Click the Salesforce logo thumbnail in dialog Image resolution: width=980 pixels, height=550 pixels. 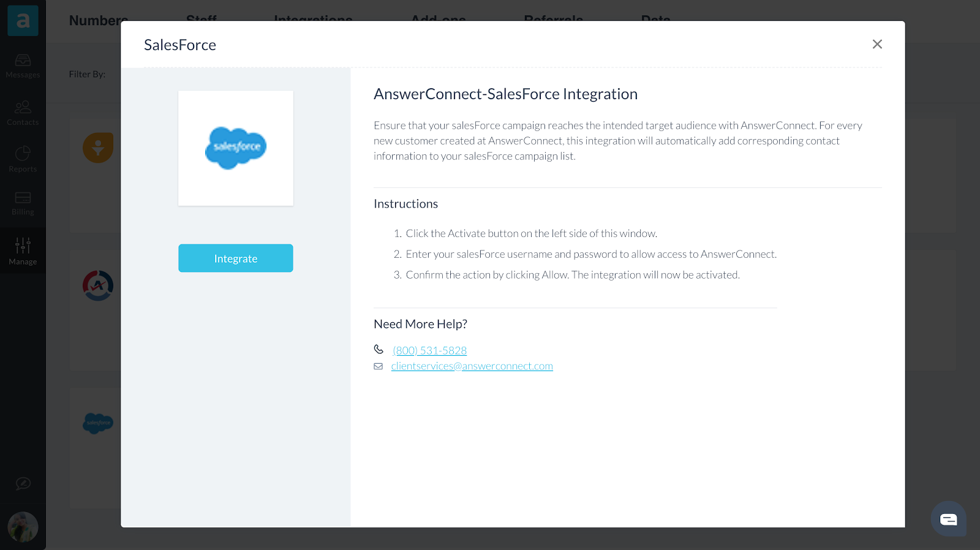[236, 148]
